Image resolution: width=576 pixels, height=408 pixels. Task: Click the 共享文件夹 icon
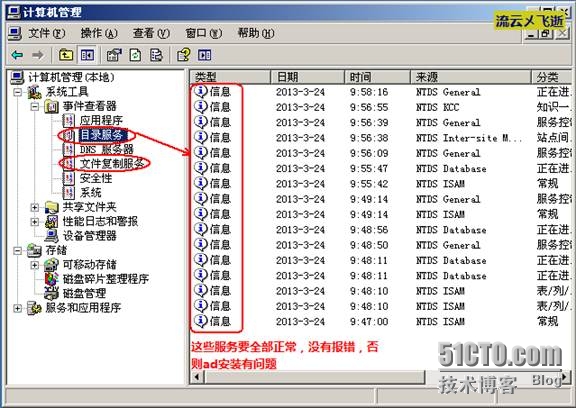[x=52, y=207]
